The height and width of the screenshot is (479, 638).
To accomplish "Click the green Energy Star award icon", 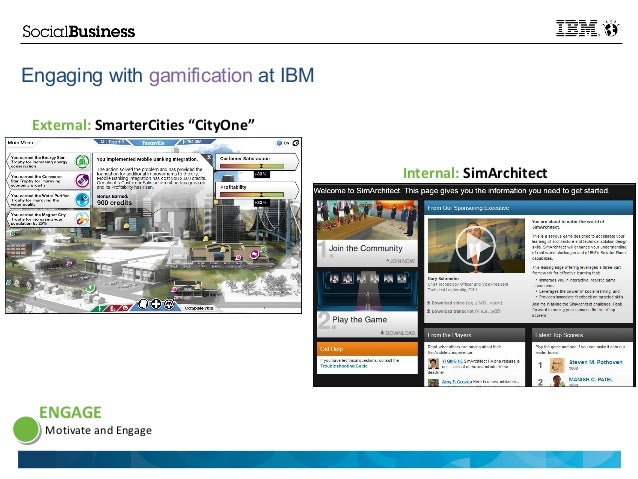I will (x=83, y=162).
